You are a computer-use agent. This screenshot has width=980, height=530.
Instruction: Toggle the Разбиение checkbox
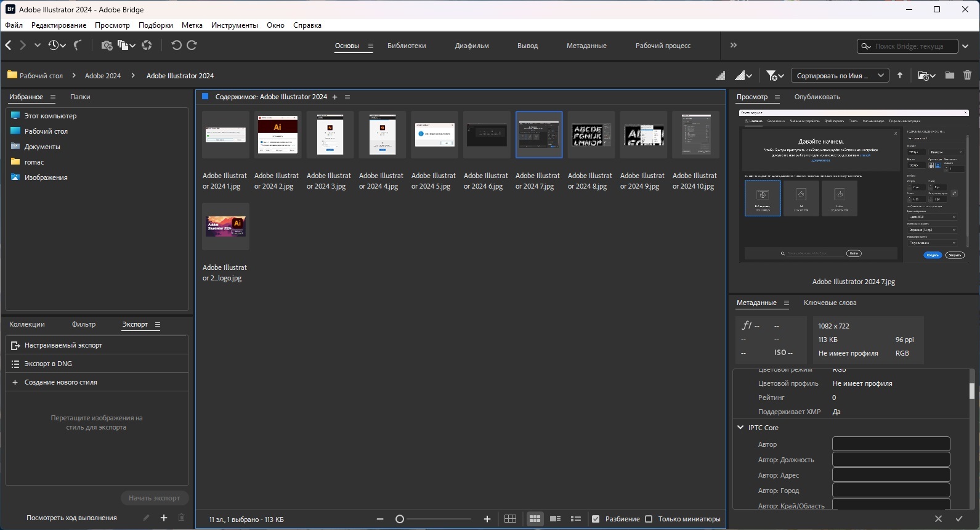coord(596,519)
